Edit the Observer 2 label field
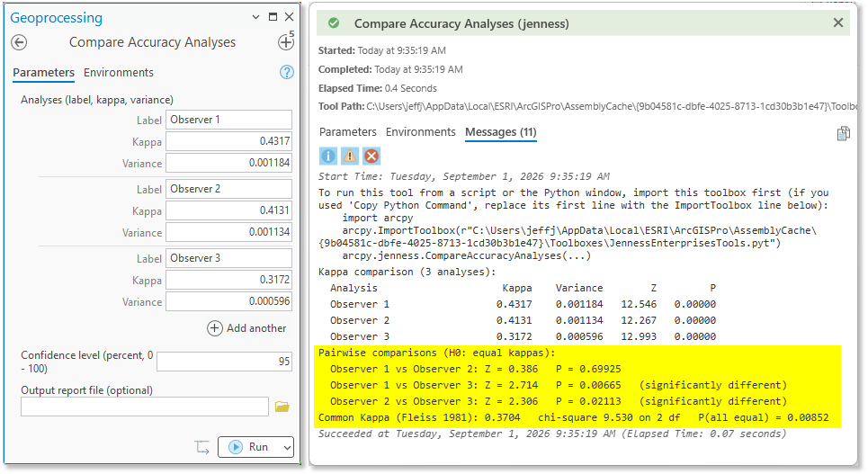The image size is (868, 474). tap(228, 189)
